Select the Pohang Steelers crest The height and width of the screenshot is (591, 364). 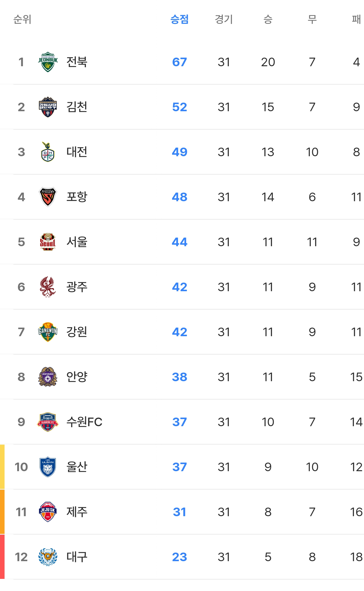(x=48, y=197)
